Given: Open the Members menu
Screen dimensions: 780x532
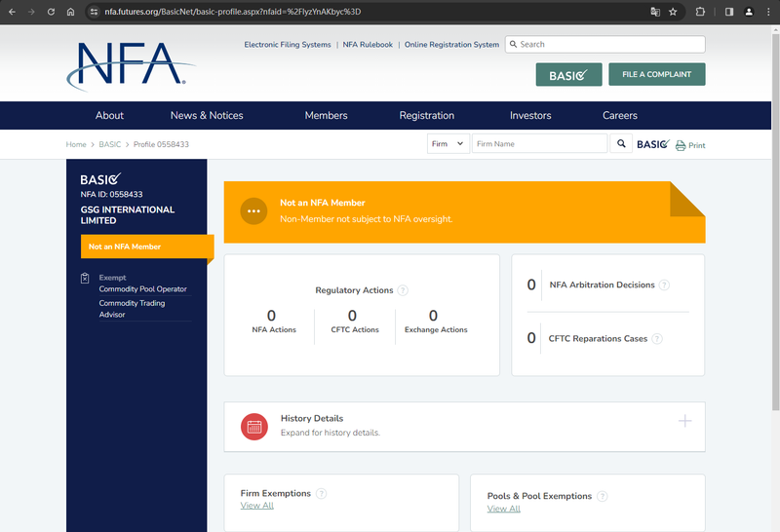Looking at the screenshot, I should 326,115.
